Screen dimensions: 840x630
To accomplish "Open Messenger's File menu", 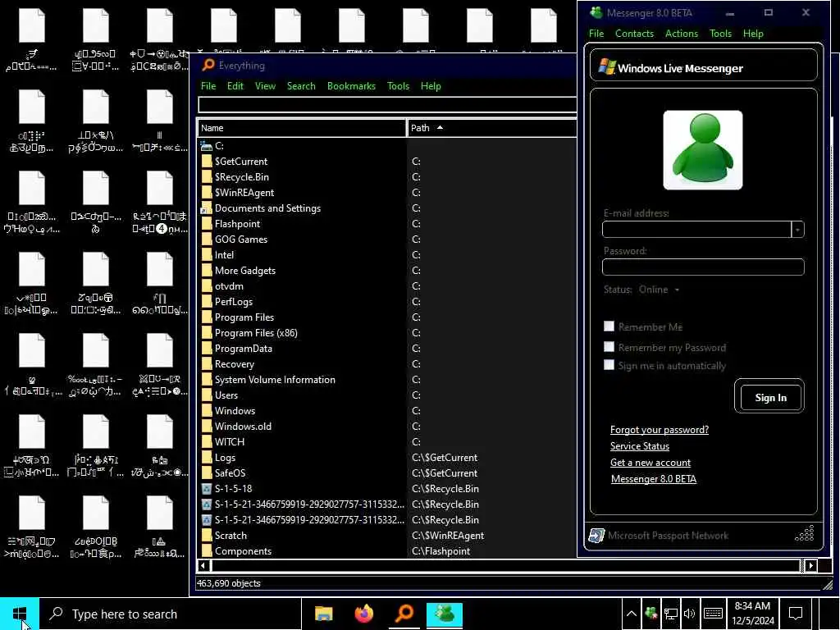I will coord(596,33).
